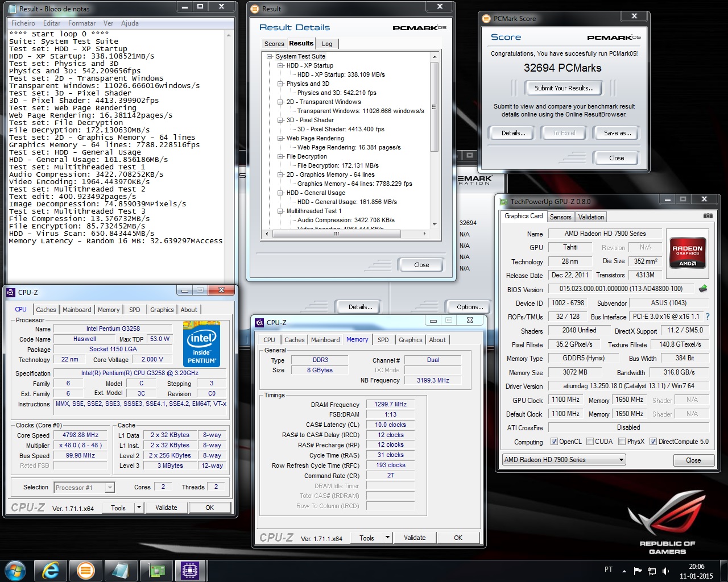The image size is (728, 582).
Task: Open the SPD tab in CPU-Z Memory window
Action: (383, 340)
